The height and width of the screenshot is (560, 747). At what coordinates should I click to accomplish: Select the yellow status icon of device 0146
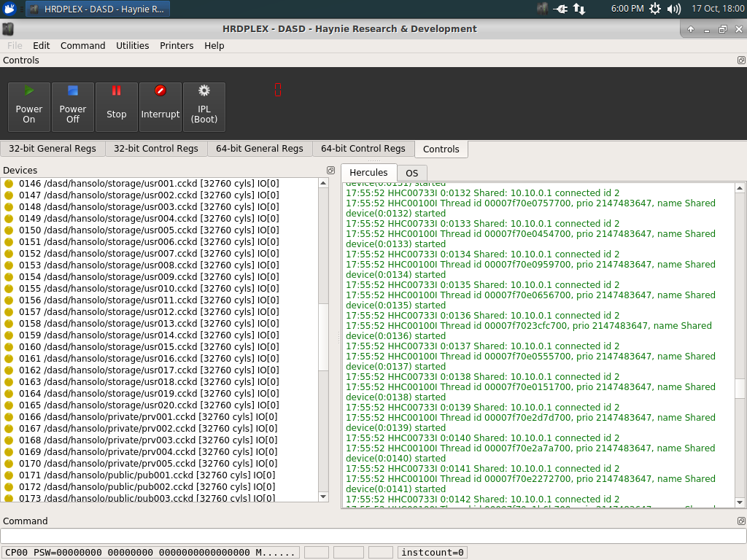tap(9, 183)
